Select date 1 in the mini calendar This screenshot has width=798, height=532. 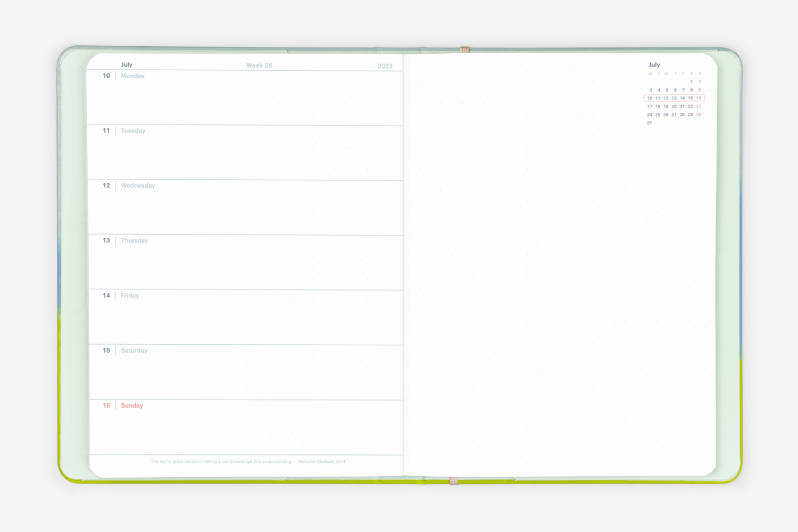[692, 82]
